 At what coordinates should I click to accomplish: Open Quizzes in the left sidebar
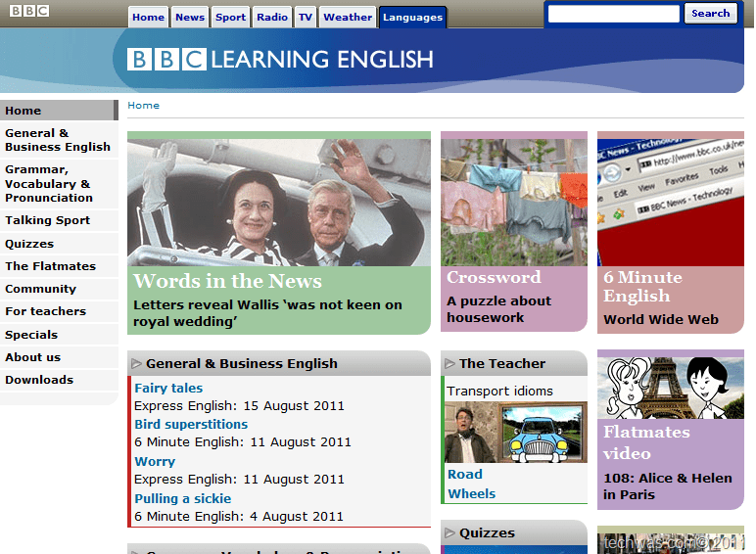[59, 244]
